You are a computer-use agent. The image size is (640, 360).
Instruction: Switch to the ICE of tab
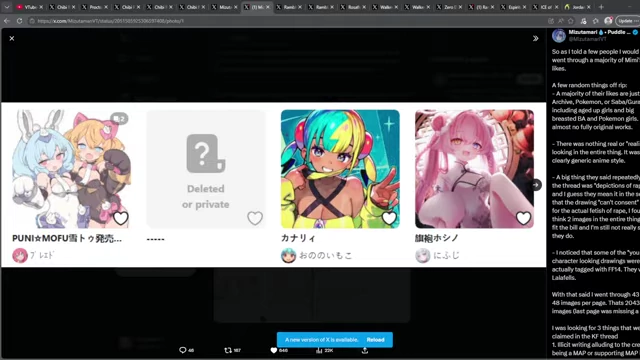(546, 7)
